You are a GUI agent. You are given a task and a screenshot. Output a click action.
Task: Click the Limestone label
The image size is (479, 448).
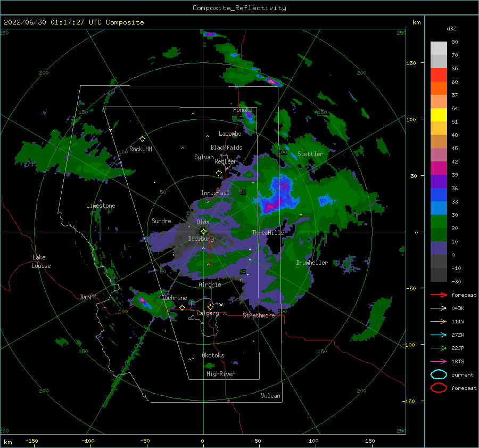(x=101, y=206)
